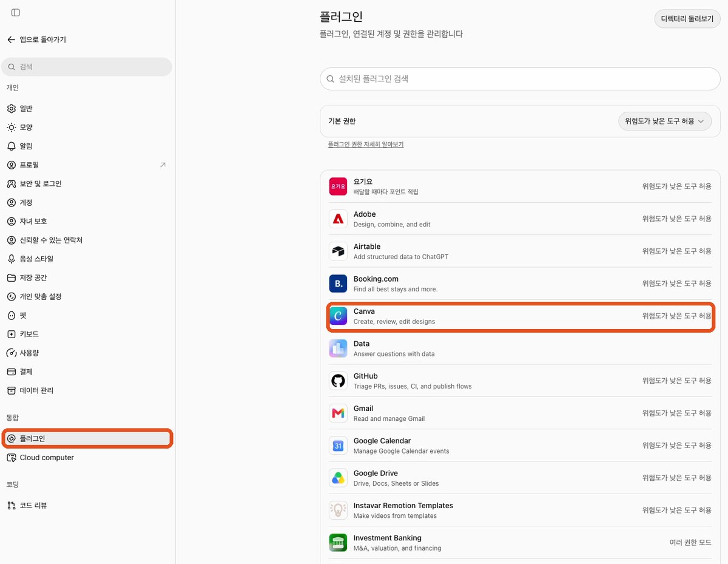Select the Airtable plugin icon
Image resolution: width=728 pixels, height=564 pixels.
coord(338,251)
